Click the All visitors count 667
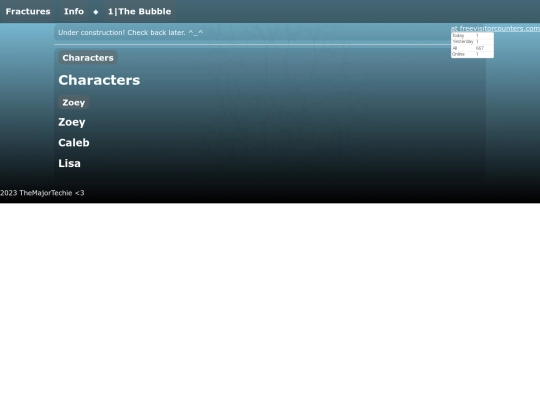Screen dimensions: 540x405 479,48
